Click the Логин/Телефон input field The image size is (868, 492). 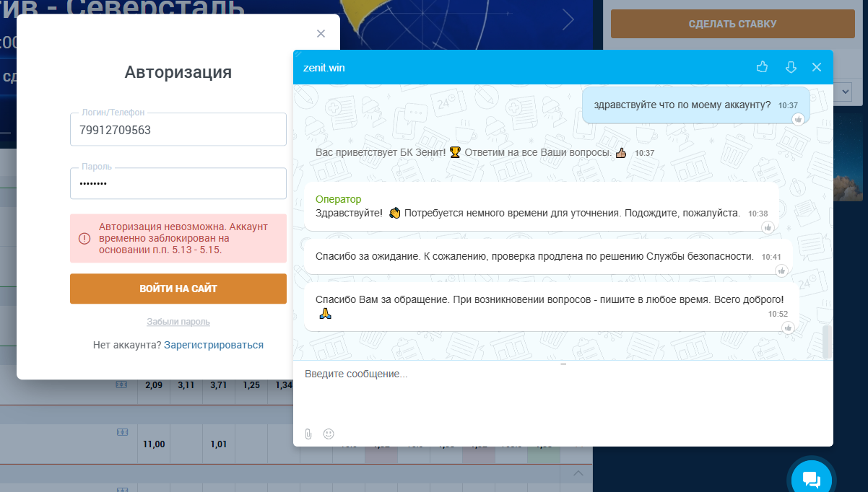(178, 131)
